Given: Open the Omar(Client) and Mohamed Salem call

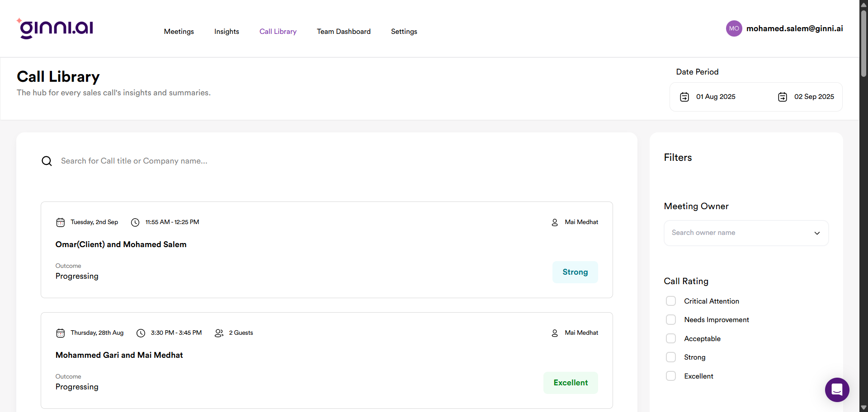Looking at the screenshot, I should point(121,244).
